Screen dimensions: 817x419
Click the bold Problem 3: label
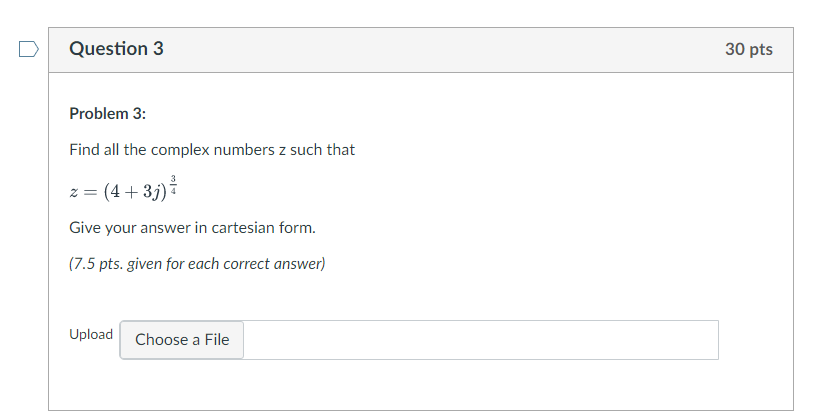coord(108,114)
